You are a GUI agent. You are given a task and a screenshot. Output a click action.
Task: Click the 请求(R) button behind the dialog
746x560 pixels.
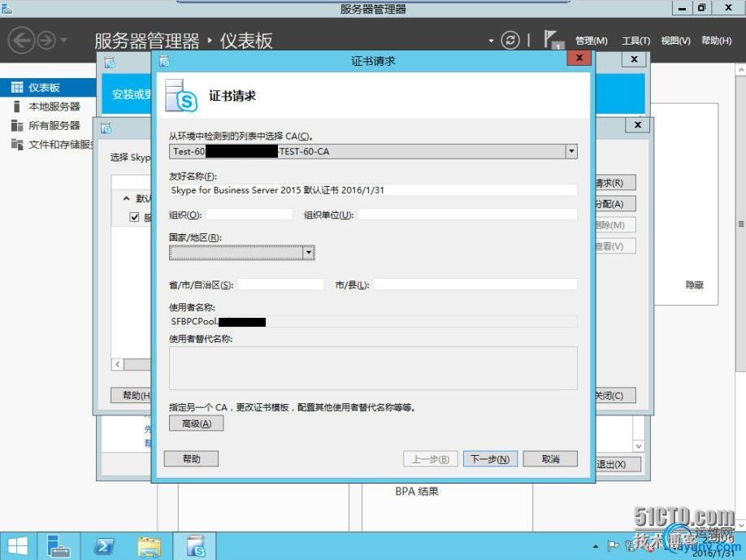[614, 183]
